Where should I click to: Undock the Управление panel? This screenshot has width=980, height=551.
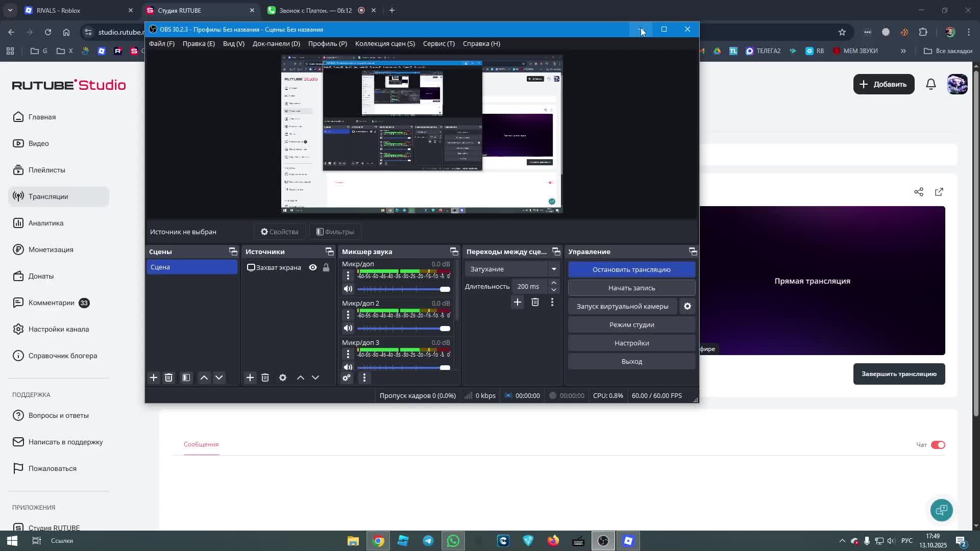click(693, 252)
